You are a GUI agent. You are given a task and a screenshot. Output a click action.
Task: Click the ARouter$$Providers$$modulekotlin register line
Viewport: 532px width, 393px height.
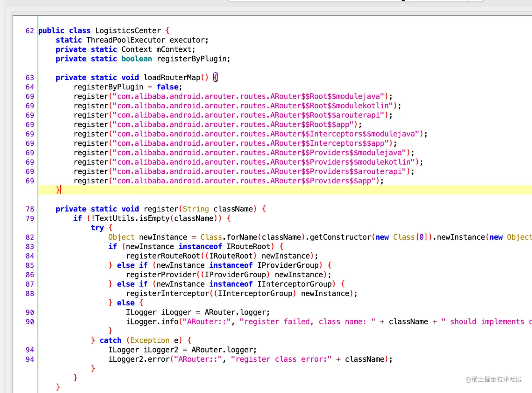click(x=248, y=162)
